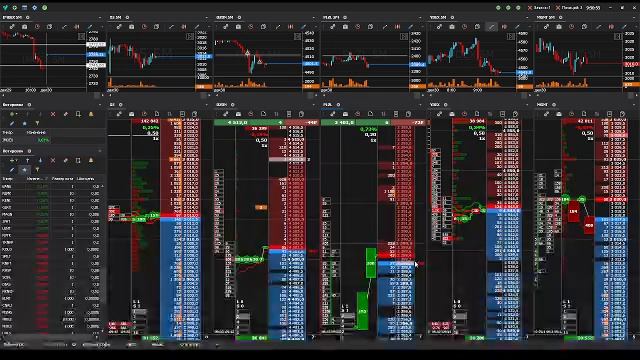Select the YNDX 1M chart tab
This screenshot has height=360, width=640.
tap(438, 18)
